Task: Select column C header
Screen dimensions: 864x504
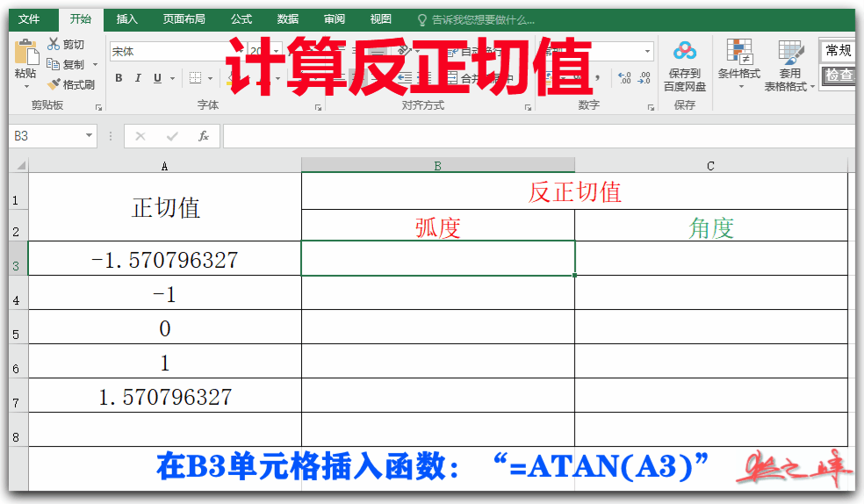Action: point(711,166)
